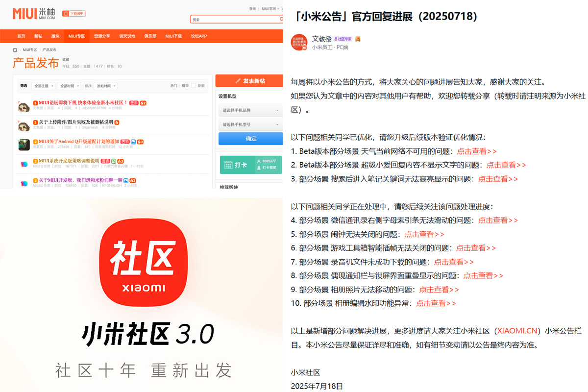Select the MIUI专区 nav tab
This screenshot has height=392, width=588.
point(76,36)
